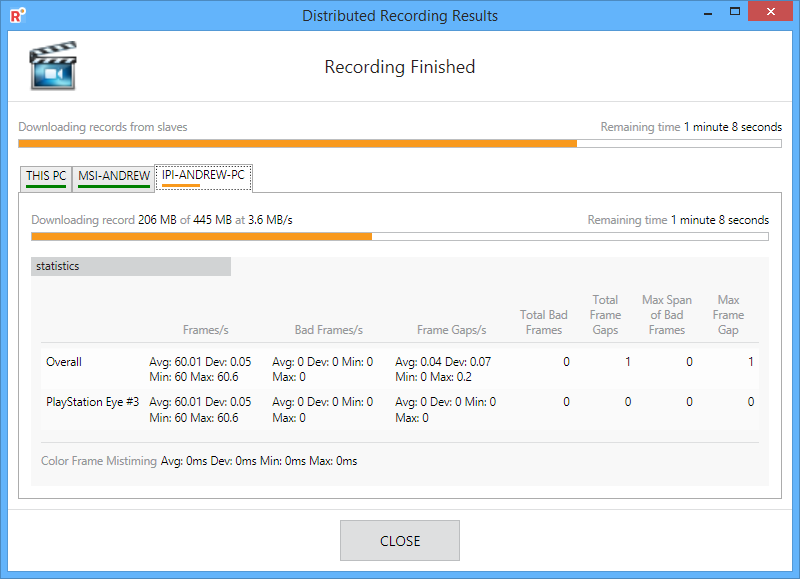Click the Frame Gaps/s column header
The height and width of the screenshot is (579, 800).
point(452,330)
